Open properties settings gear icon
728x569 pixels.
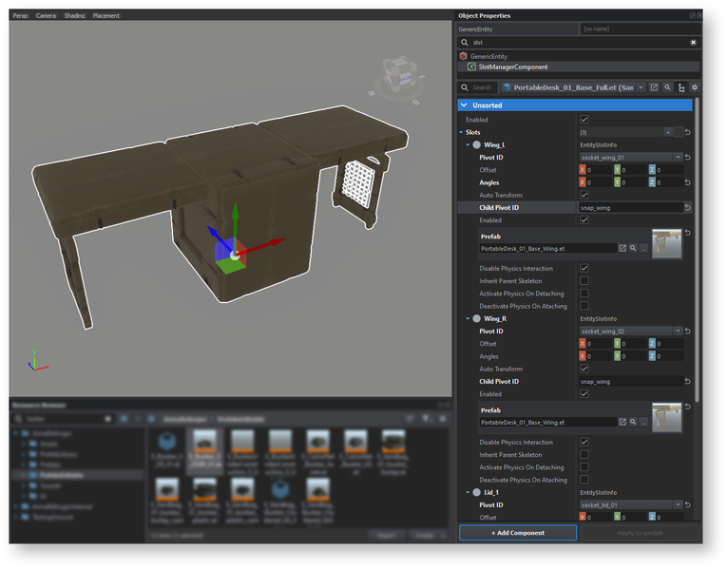695,87
